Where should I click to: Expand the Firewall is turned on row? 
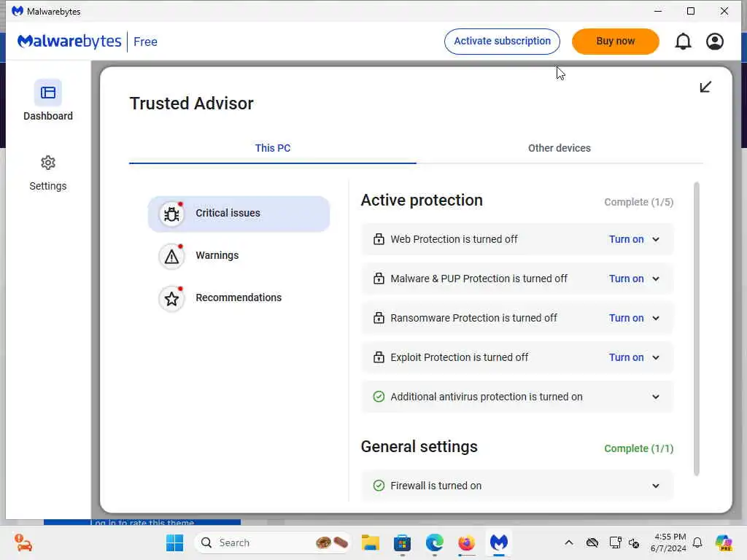pos(656,486)
